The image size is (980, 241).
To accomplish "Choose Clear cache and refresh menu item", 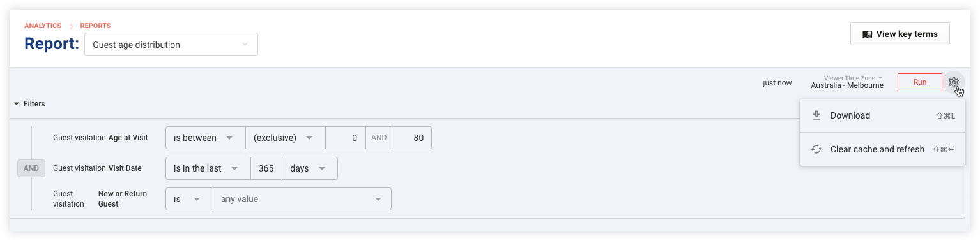I will 882,149.
